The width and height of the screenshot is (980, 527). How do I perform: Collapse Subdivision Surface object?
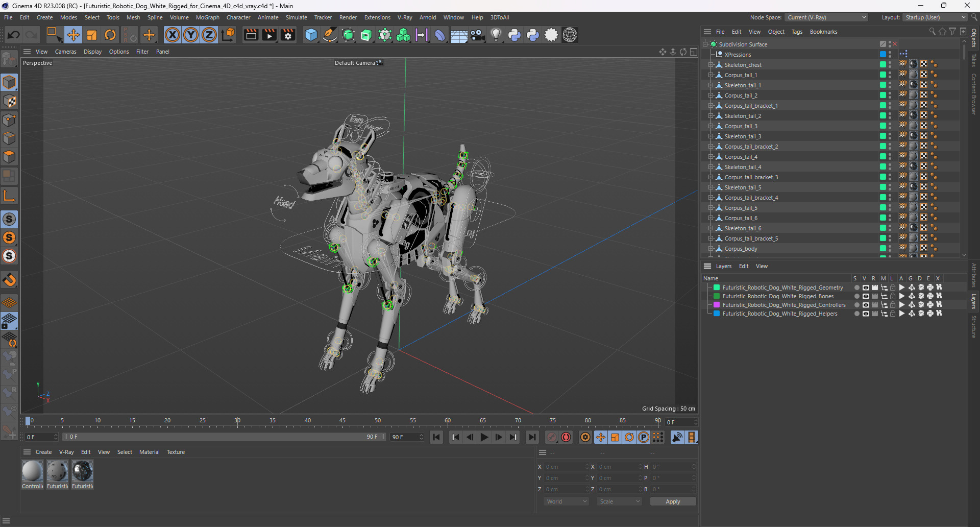pyautogui.click(x=705, y=44)
